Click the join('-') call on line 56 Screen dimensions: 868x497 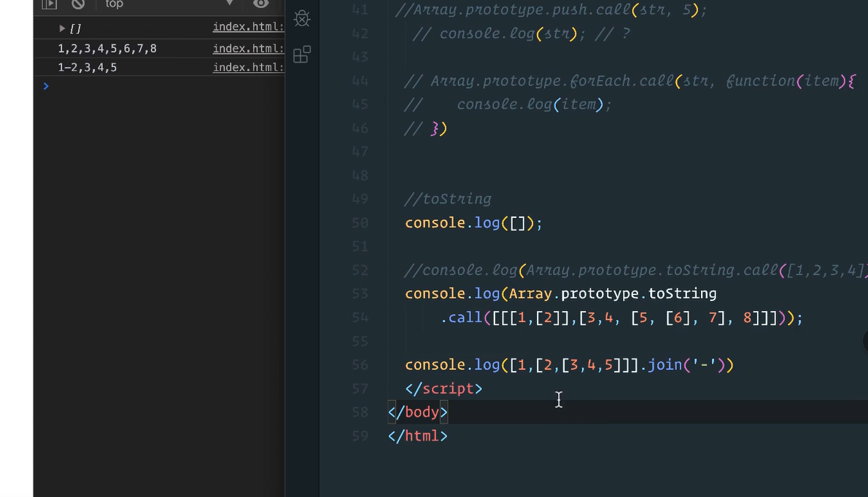686,365
